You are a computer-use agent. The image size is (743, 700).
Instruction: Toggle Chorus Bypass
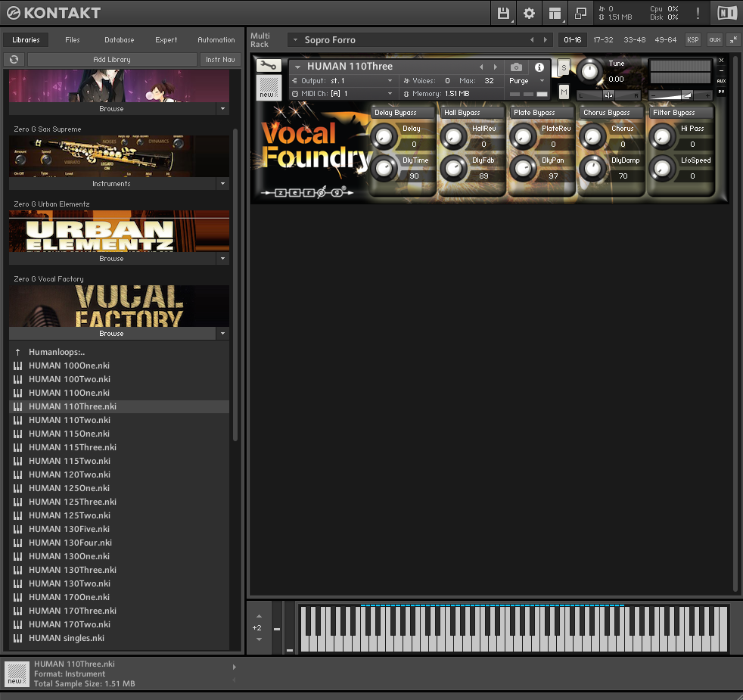[x=611, y=112]
